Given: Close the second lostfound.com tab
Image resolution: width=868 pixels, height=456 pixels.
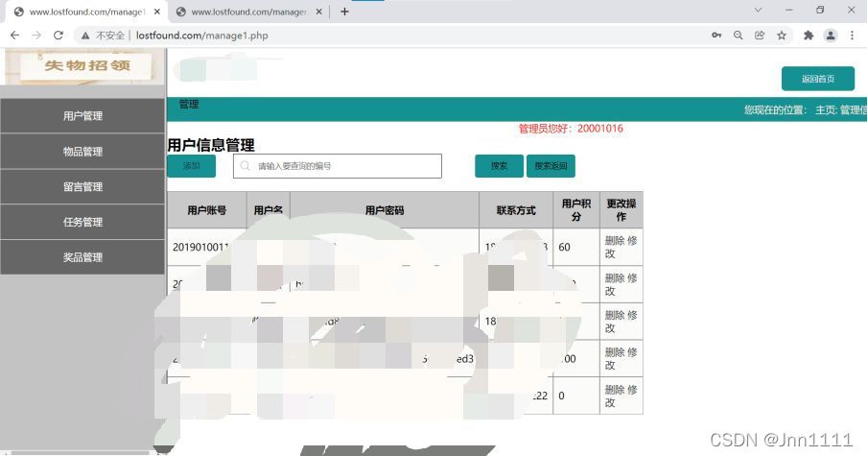Looking at the screenshot, I should tap(318, 12).
